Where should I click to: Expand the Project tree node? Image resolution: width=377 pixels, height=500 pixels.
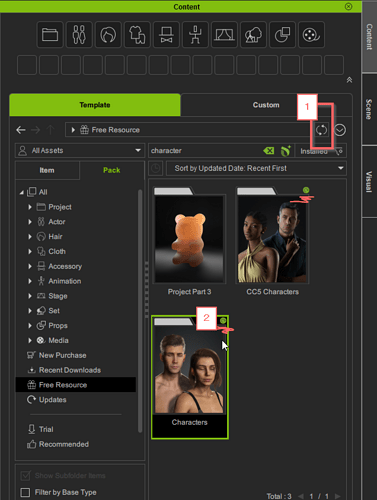[x=30, y=207]
